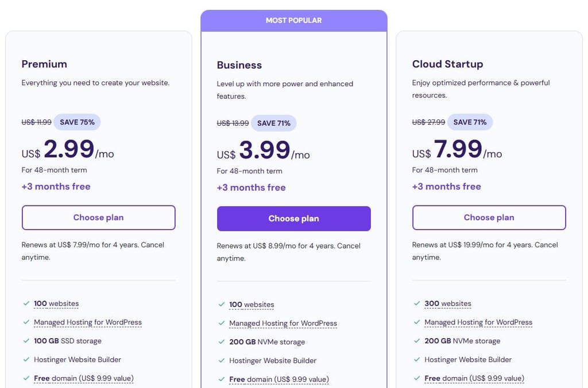The width and height of the screenshot is (588, 388).
Task: Click Choose plan button for Premium
Action: coord(98,218)
